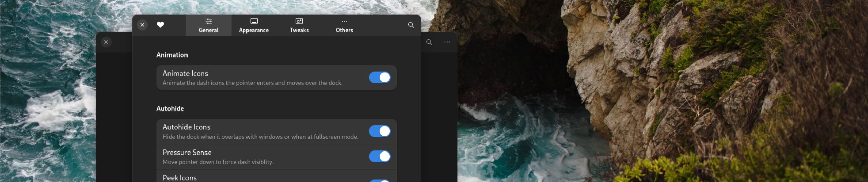Click the heart donate icon
Viewport: 868px width, 182px height.
(160, 25)
